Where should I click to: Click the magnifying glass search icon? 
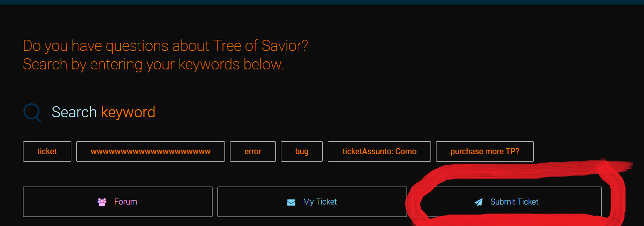pyautogui.click(x=32, y=113)
